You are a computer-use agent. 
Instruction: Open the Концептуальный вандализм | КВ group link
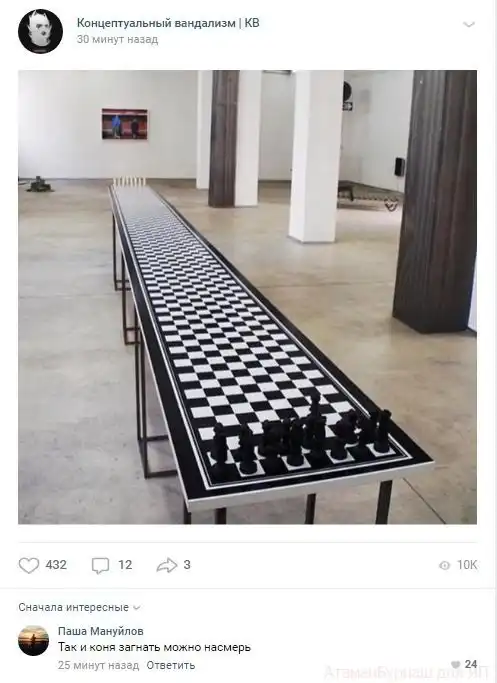(168, 23)
